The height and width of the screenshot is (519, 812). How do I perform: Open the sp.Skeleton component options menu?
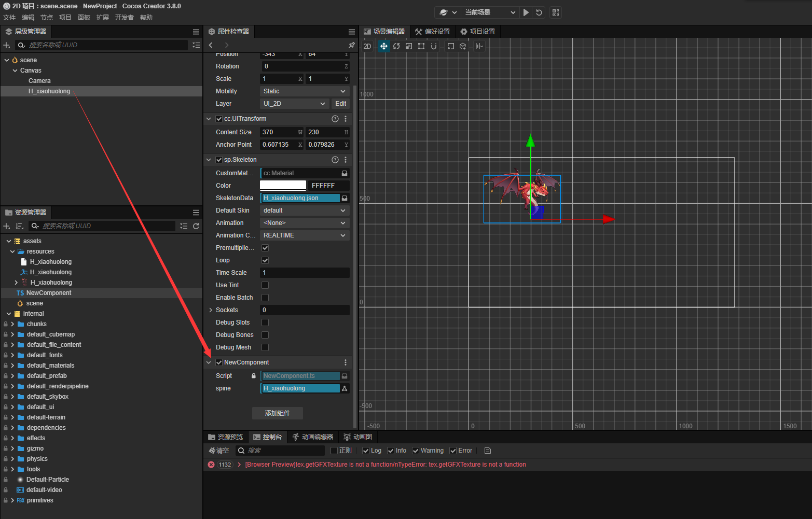(346, 160)
